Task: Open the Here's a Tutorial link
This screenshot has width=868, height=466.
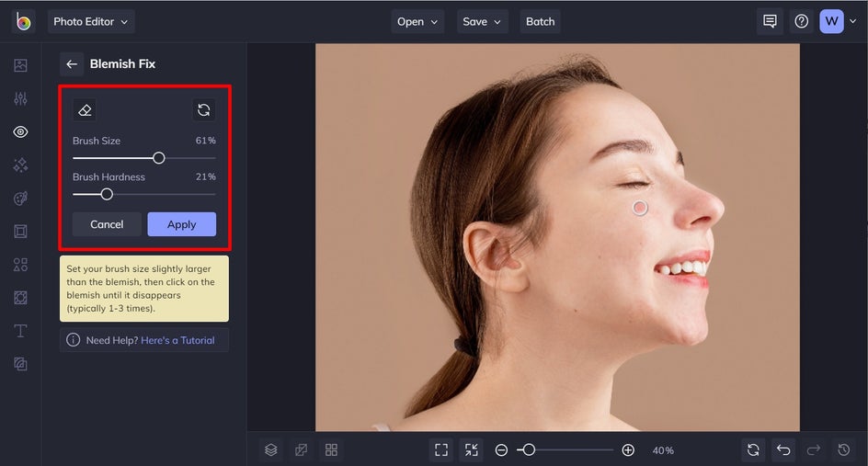Action: click(x=177, y=340)
